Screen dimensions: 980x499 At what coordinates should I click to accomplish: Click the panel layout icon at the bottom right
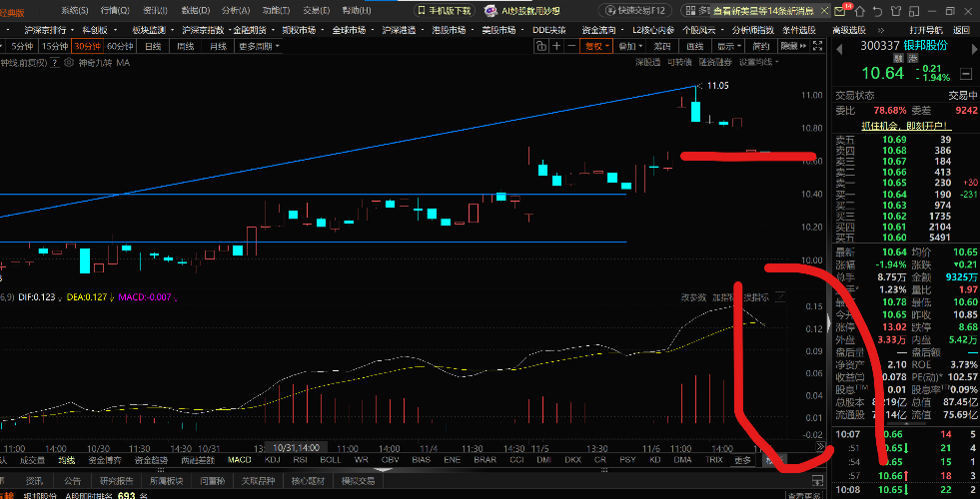pos(816,480)
